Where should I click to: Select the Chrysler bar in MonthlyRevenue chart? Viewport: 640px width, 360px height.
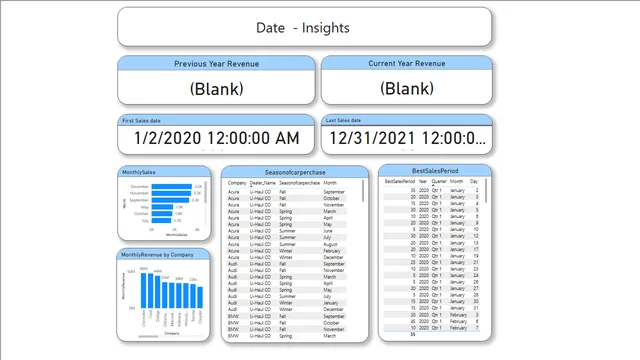click(x=200, y=298)
